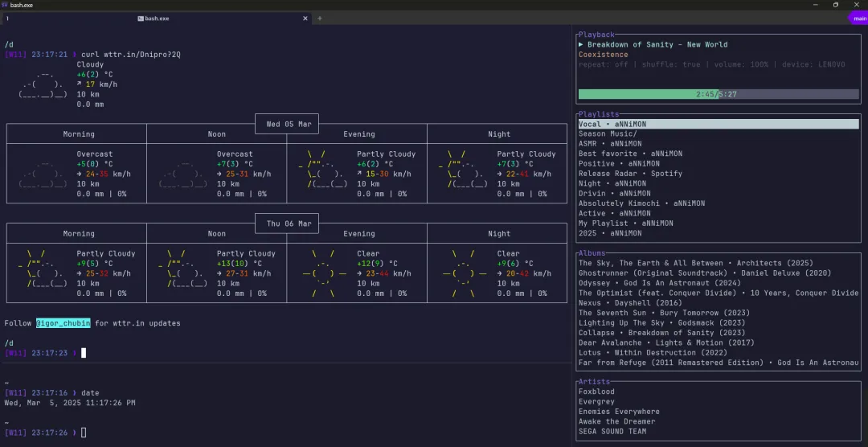Click the Albums panel title

click(592, 253)
